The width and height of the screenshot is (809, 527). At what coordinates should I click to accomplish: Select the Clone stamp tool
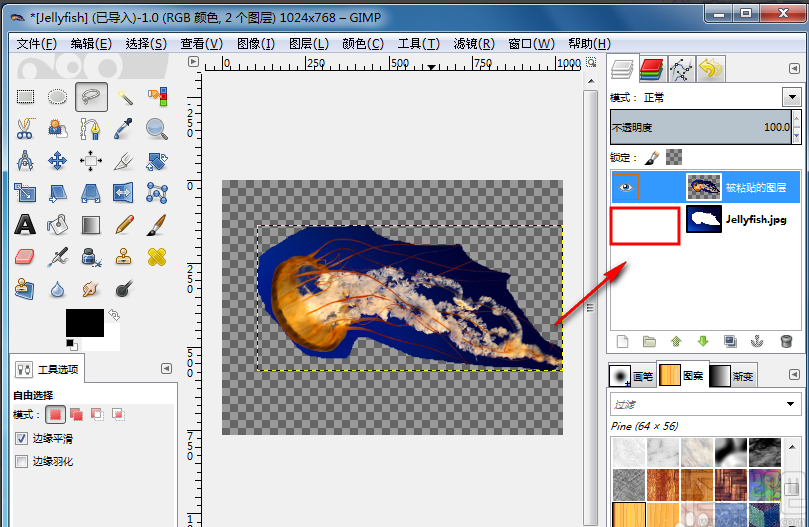(124, 257)
